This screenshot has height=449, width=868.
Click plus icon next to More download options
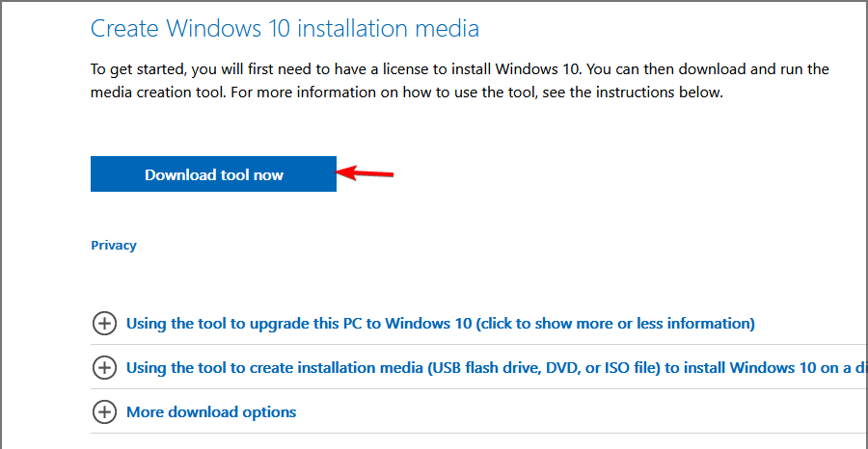(x=104, y=412)
